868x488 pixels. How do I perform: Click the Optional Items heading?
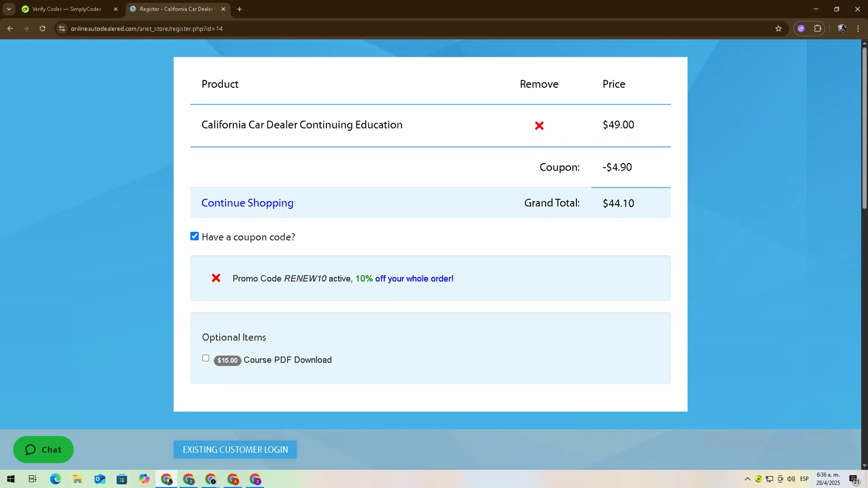point(234,337)
